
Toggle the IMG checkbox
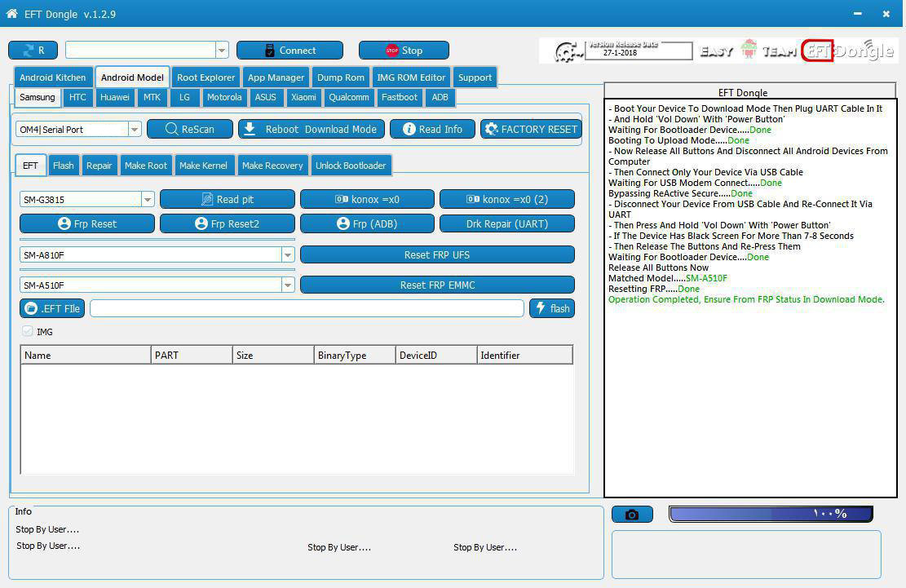[x=27, y=332]
